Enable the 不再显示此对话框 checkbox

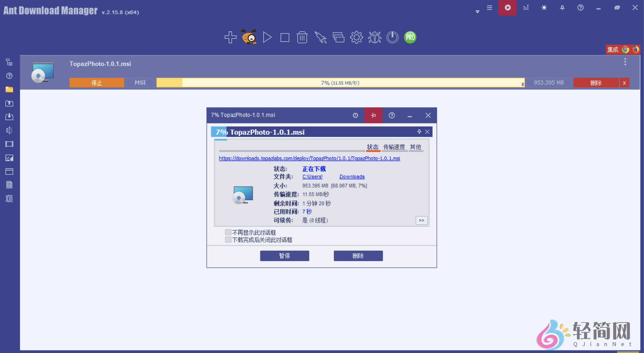[228, 232]
